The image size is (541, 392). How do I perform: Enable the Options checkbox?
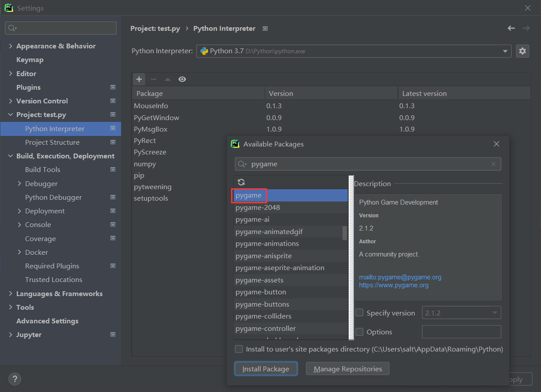click(x=360, y=332)
